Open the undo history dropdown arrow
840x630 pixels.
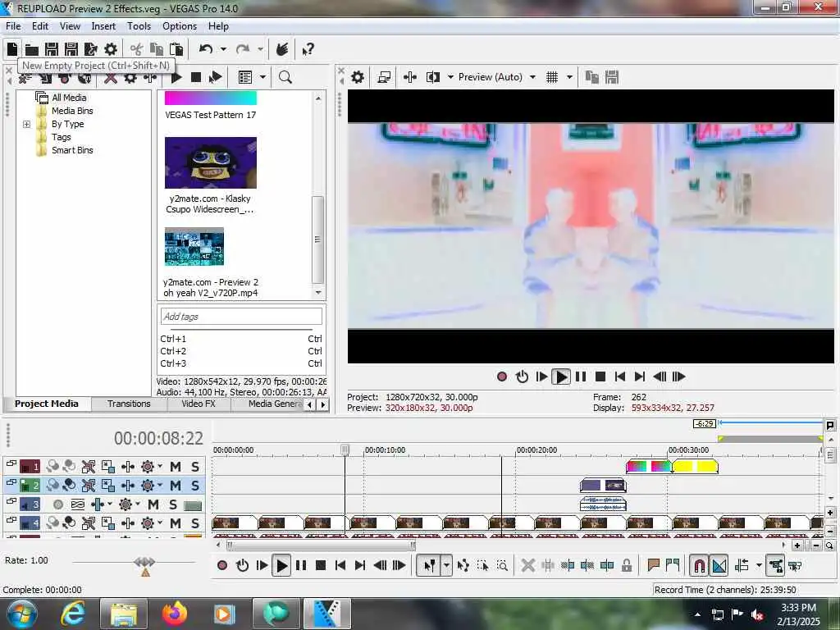223,49
